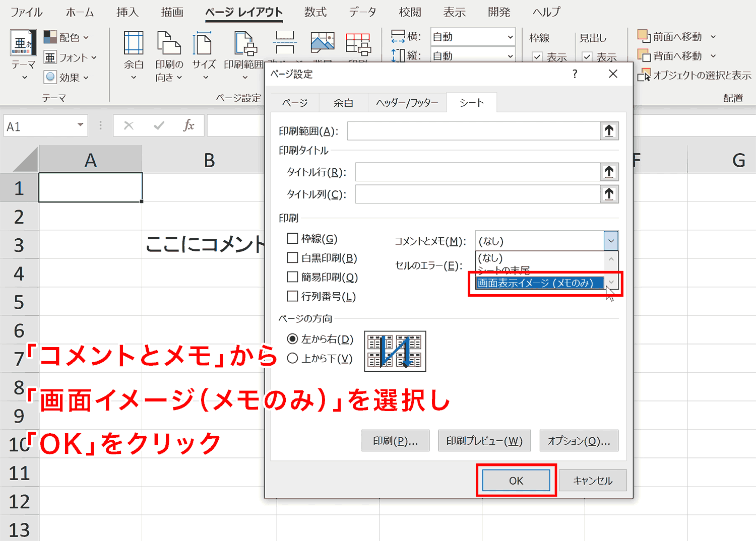Click the タイトル行(R) input field
756x541 pixels.
pyautogui.click(x=478, y=172)
